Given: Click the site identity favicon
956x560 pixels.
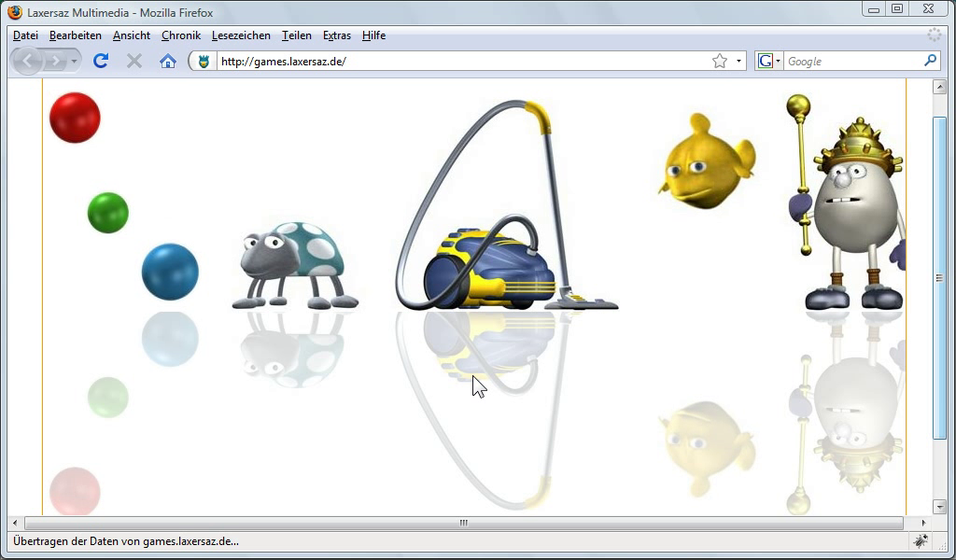Looking at the screenshot, I should [x=204, y=61].
